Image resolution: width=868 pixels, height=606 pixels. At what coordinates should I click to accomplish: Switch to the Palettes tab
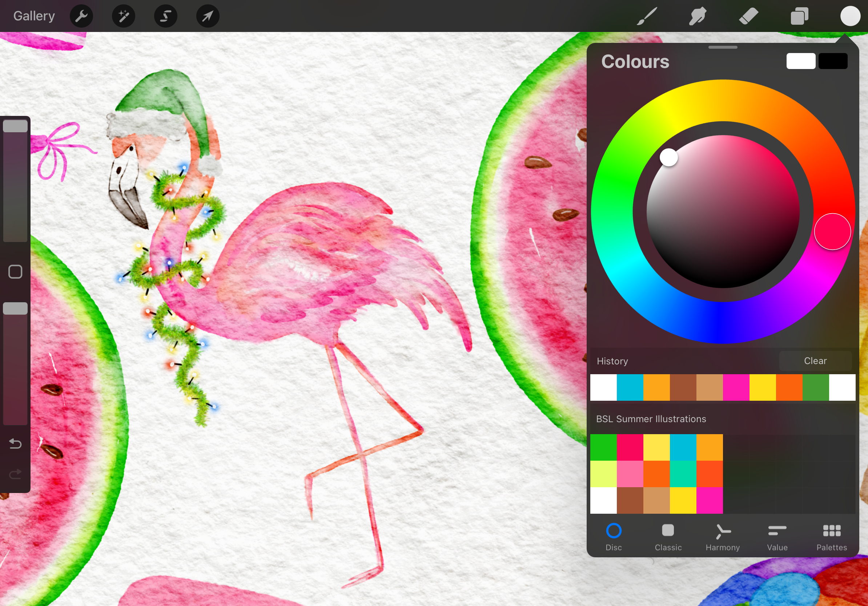tap(832, 537)
